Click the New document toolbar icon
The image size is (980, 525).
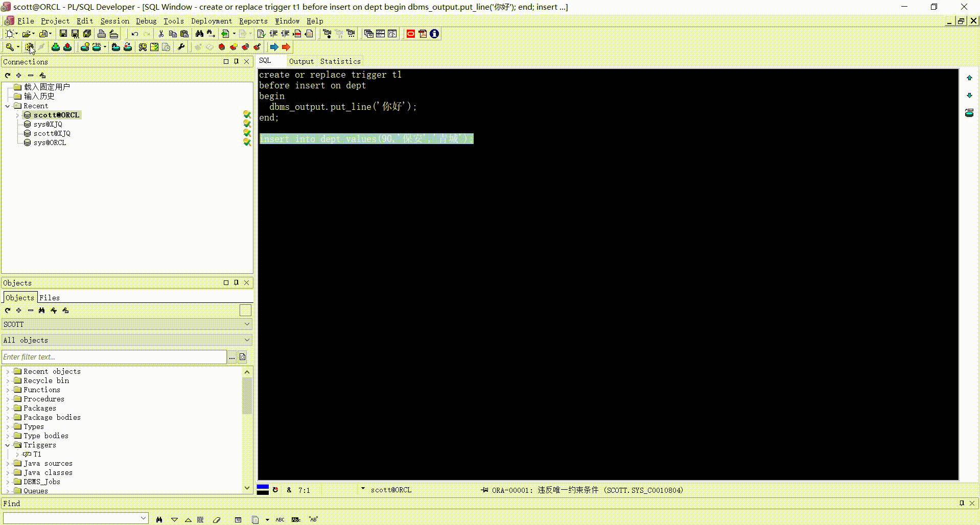coord(9,34)
